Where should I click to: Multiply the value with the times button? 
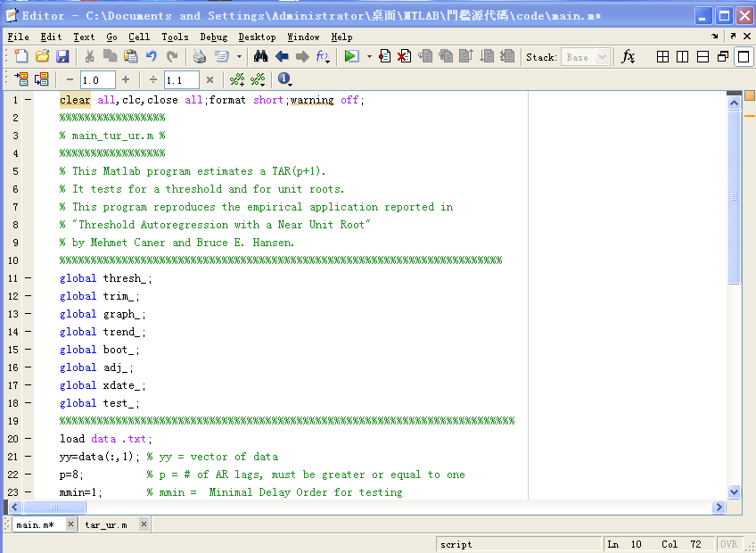pyautogui.click(x=210, y=79)
